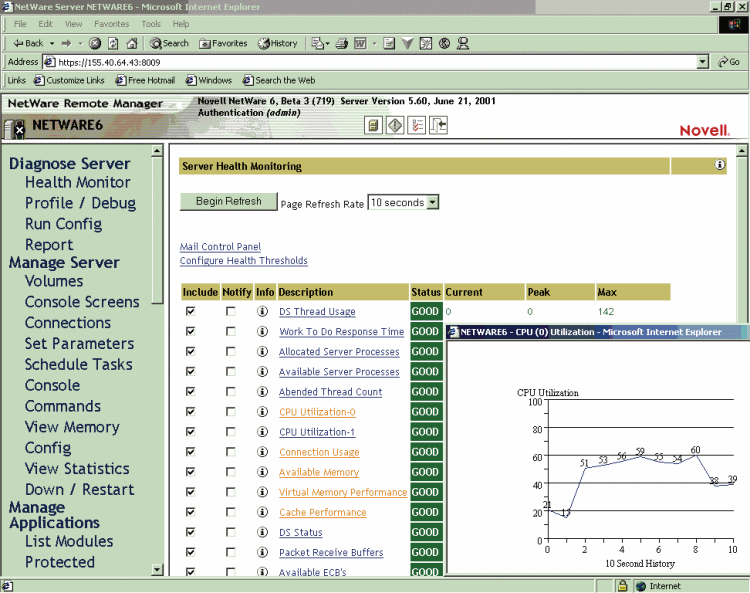
Task: Click info icon for Packet Receive Buffers
Action: pyautogui.click(x=262, y=552)
